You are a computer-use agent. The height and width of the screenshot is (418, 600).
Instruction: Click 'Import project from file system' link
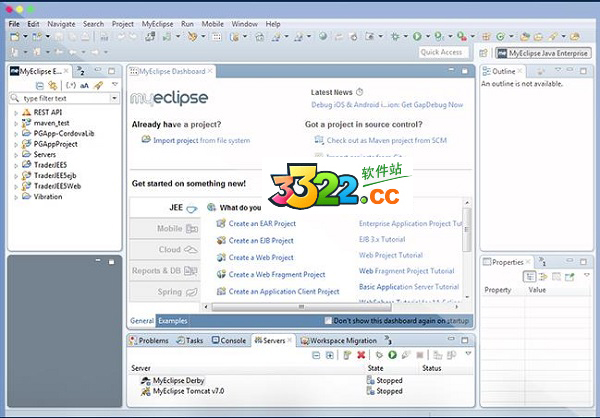201,140
